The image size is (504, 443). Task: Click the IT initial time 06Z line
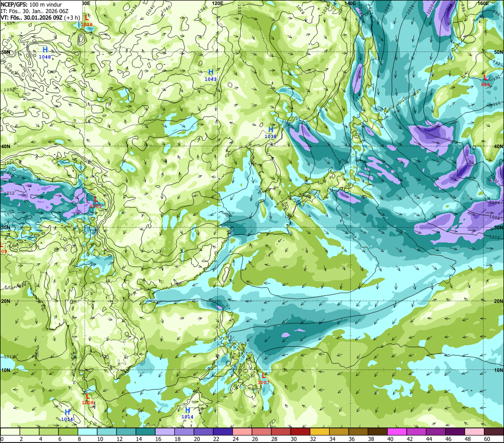click(x=34, y=11)
